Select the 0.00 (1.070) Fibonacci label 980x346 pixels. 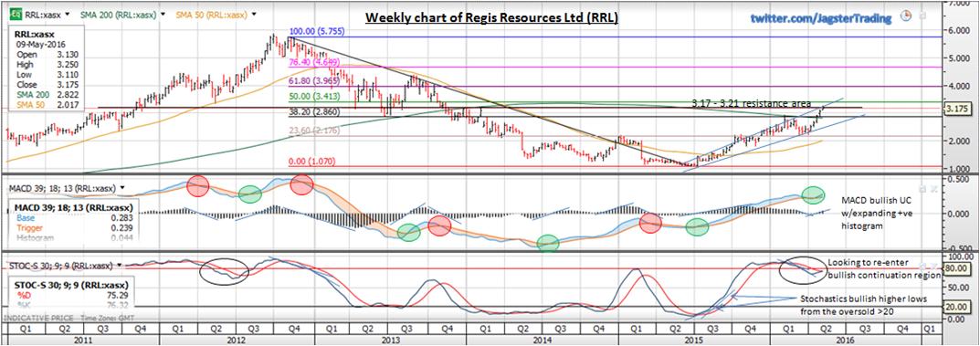point(311,162)
